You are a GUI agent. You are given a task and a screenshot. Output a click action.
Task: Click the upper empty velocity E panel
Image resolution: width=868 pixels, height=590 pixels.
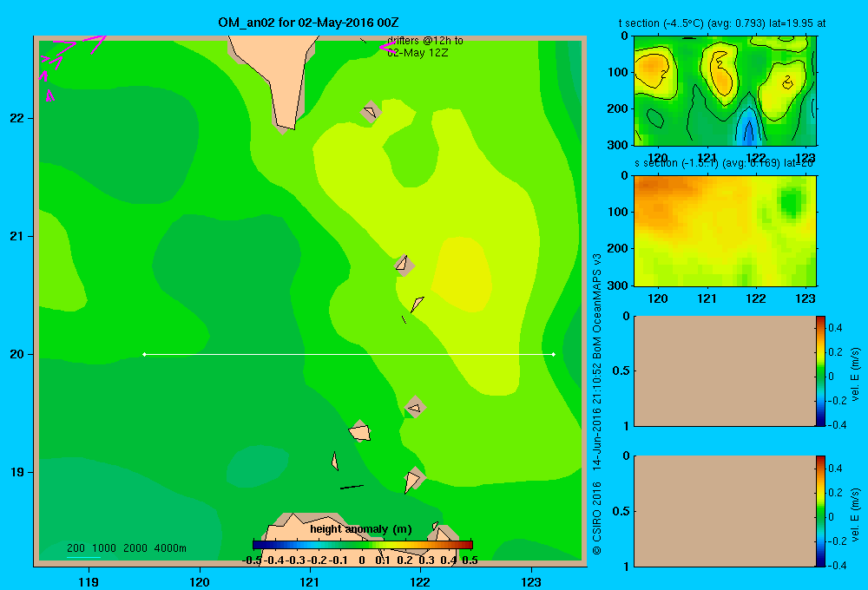725,370
